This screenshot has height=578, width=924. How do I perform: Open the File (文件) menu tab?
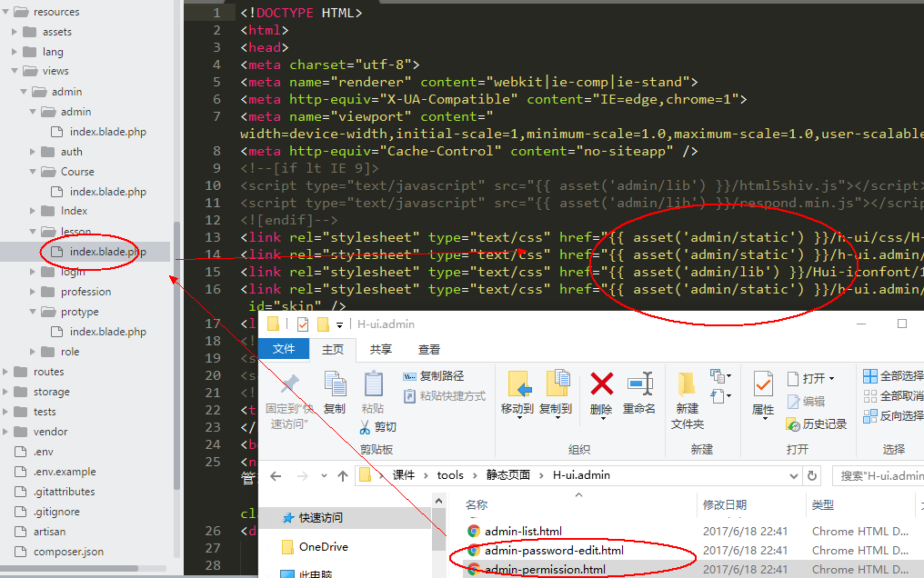tap(284, 349)
